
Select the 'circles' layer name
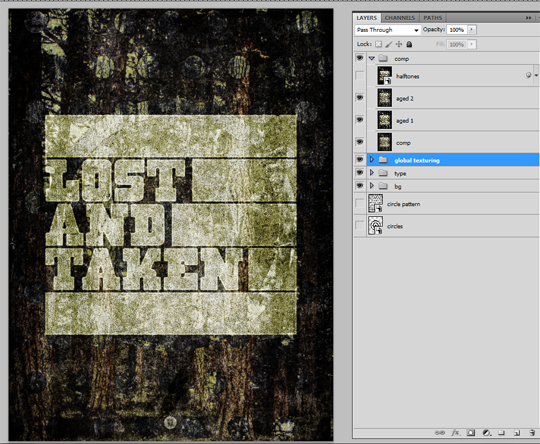click(395, 226)
